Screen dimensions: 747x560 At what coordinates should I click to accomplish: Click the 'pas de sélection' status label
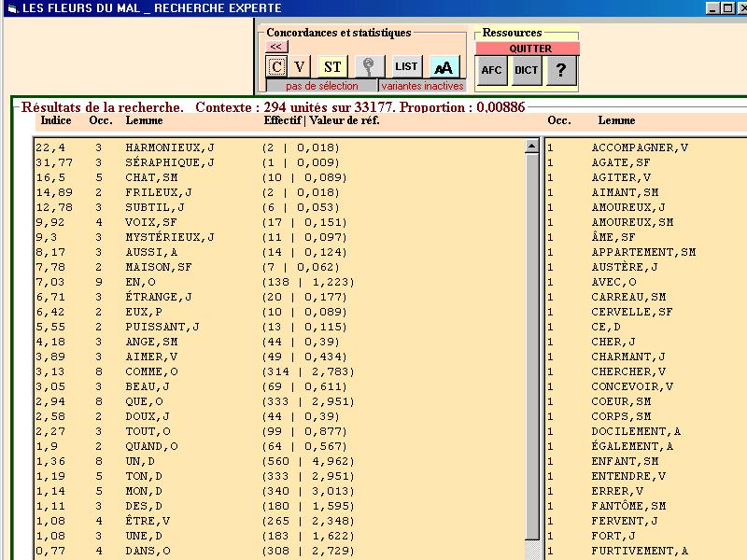point(321,86)
